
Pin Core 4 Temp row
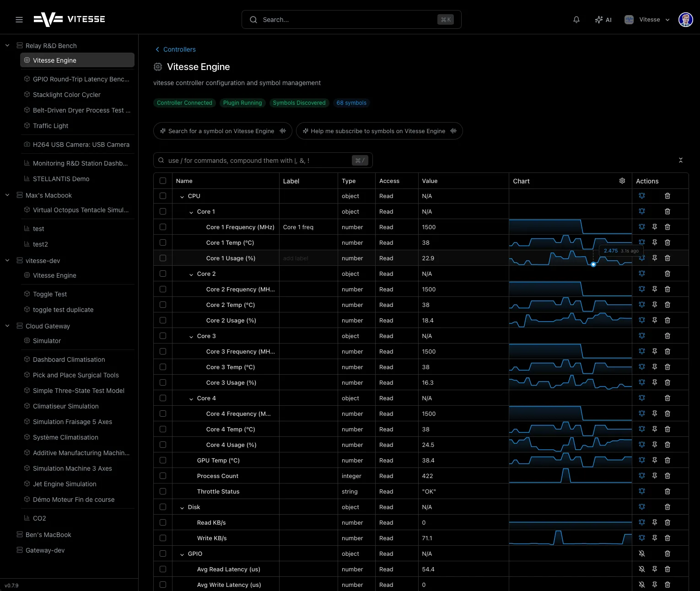[655, 429]
